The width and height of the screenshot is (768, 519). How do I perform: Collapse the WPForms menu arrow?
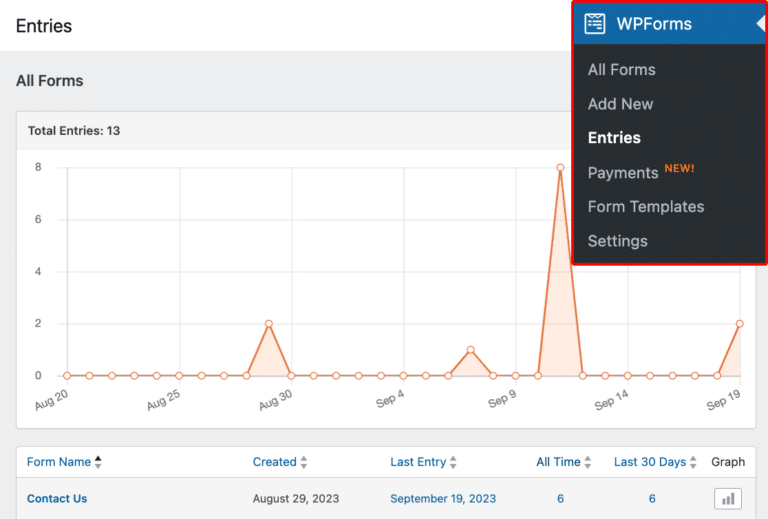[760, 24]
